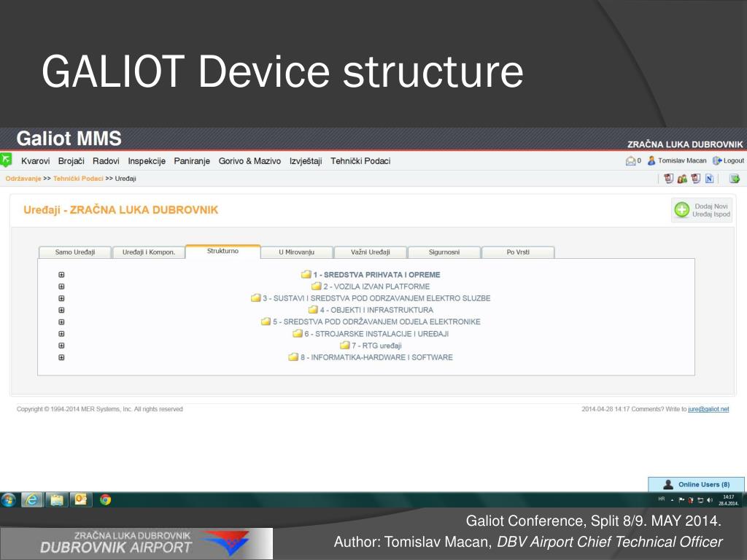Click folder icon of 3 - SUSTAVI I SREDSTVA
The image size is (747, 560).
pos(256,298)
